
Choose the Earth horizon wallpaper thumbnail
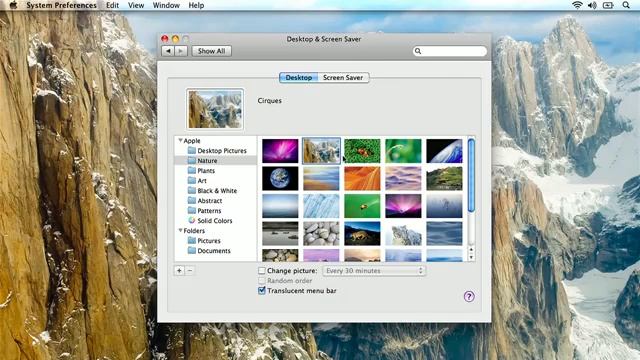click(x=444, y=151)
